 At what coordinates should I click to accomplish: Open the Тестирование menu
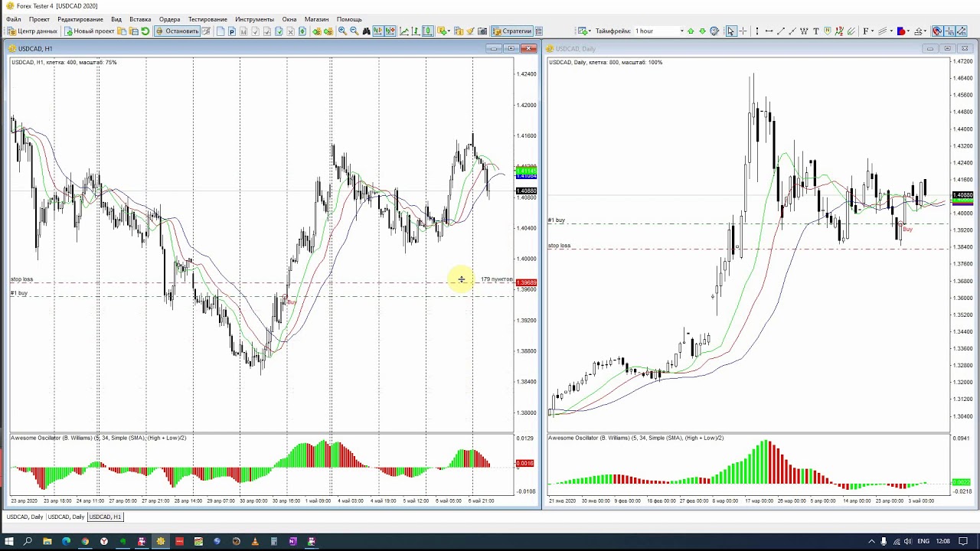click(x=207, y=19)
